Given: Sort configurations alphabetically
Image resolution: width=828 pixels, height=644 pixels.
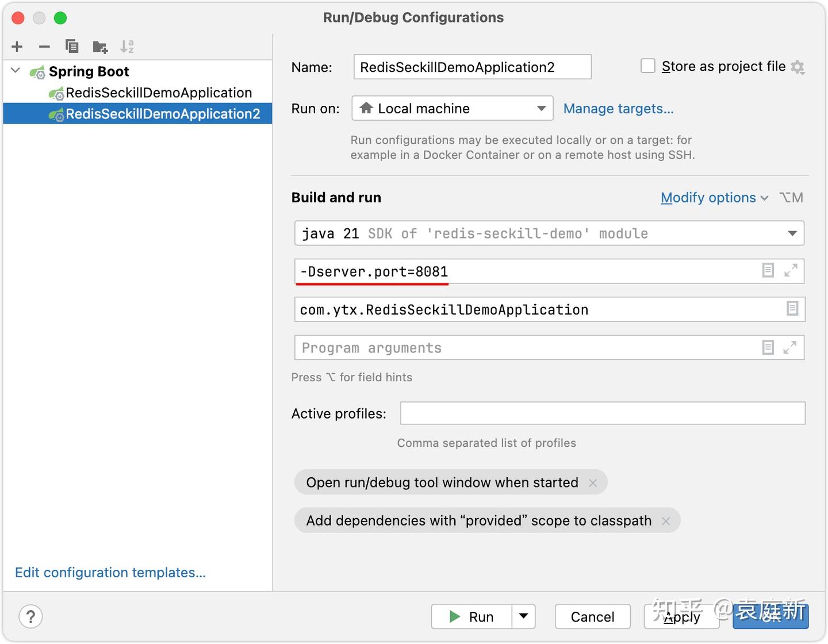Looking at the screenshot, I should pos(127,47).
